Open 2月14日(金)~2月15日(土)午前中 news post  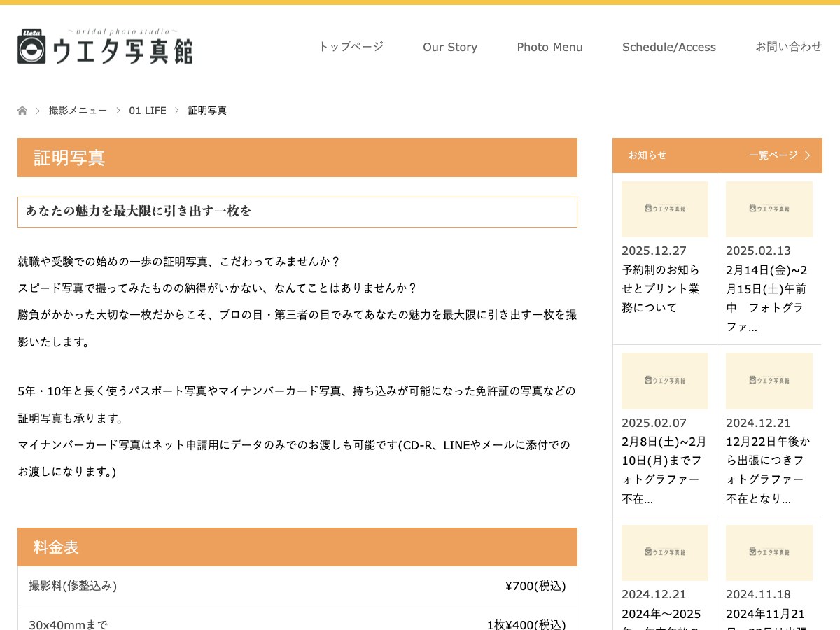click(x=766, y=298)
